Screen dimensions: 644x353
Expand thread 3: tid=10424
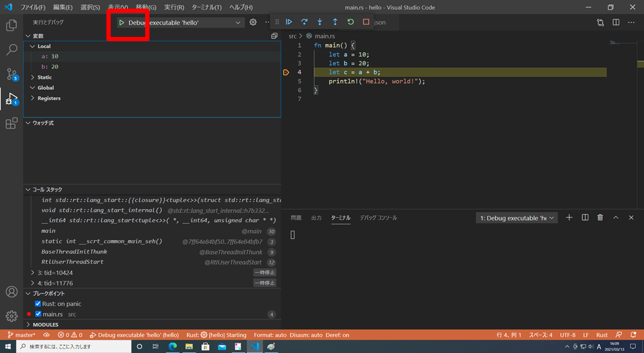click(x=33, y=272)
